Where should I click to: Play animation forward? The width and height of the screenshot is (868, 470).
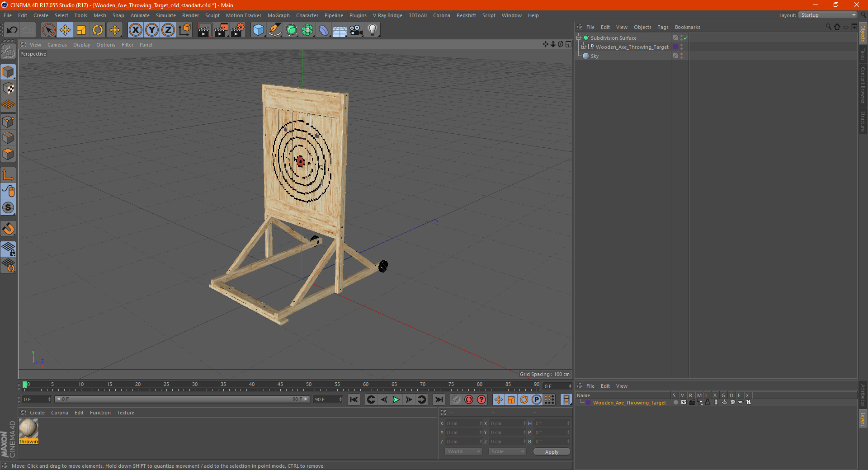pyautogui.click(x=396, y=399)
